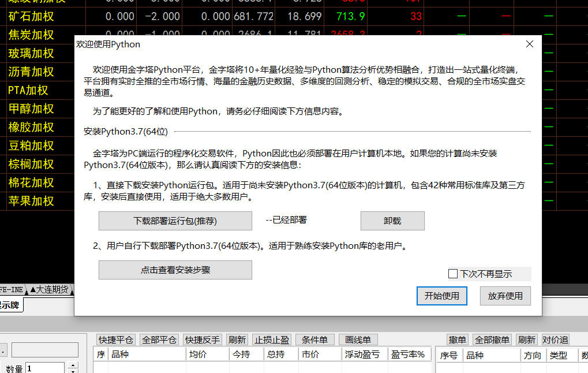Click the 全部撤单 button
This screenshot has width=588, height=373.
point(492,340)
